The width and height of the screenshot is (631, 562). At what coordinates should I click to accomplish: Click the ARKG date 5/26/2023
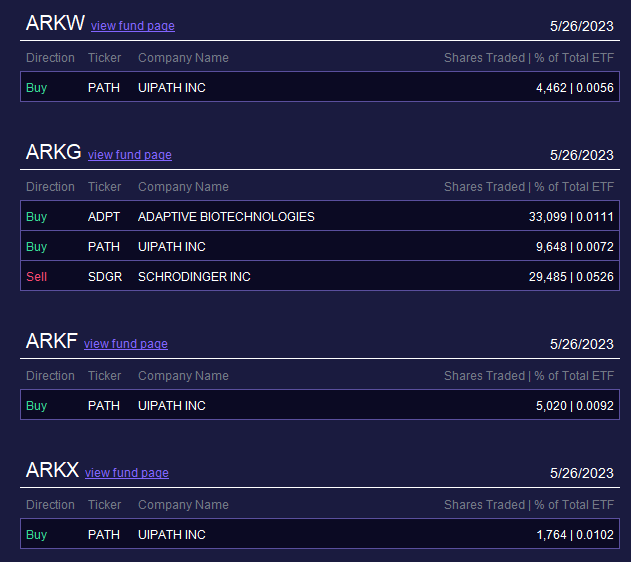click(x=582, y=155)
